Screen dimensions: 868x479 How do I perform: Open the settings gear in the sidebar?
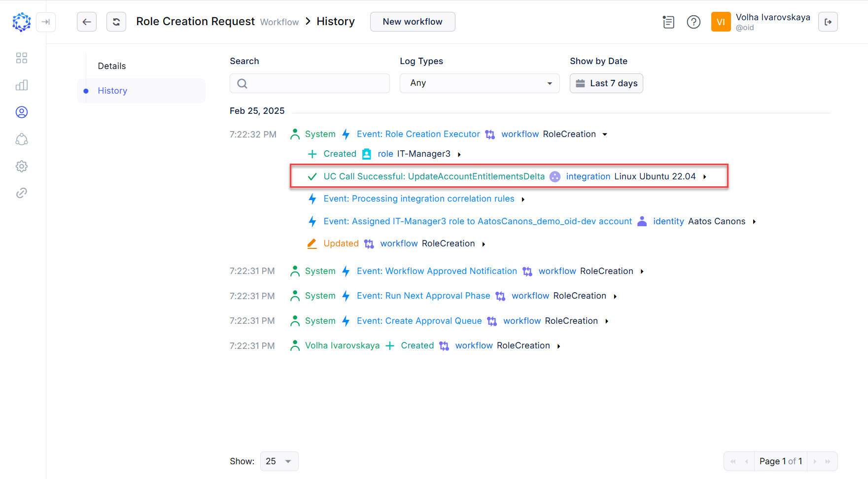coord(22,166)
